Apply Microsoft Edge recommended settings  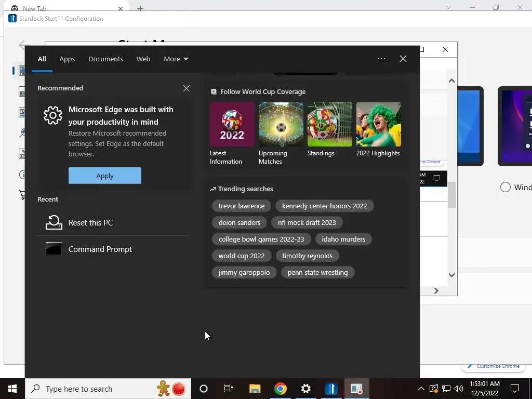click(x=105, y=176)
